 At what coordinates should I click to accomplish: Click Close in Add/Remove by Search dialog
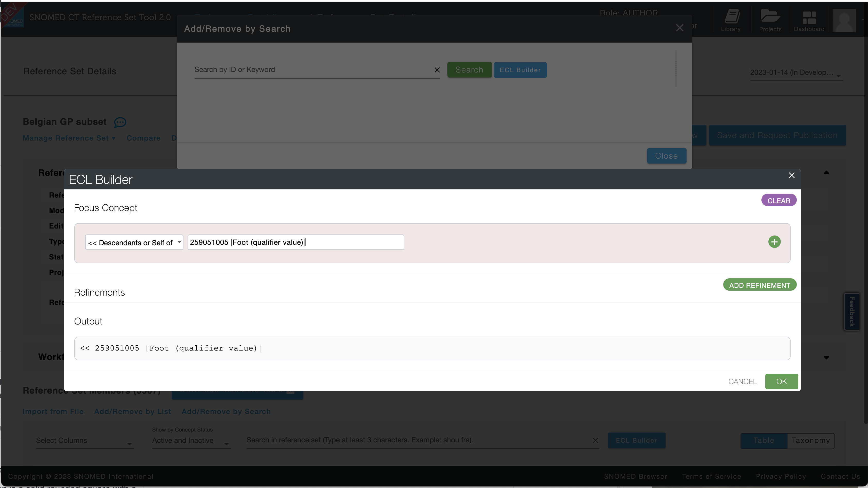pos(666,156)
